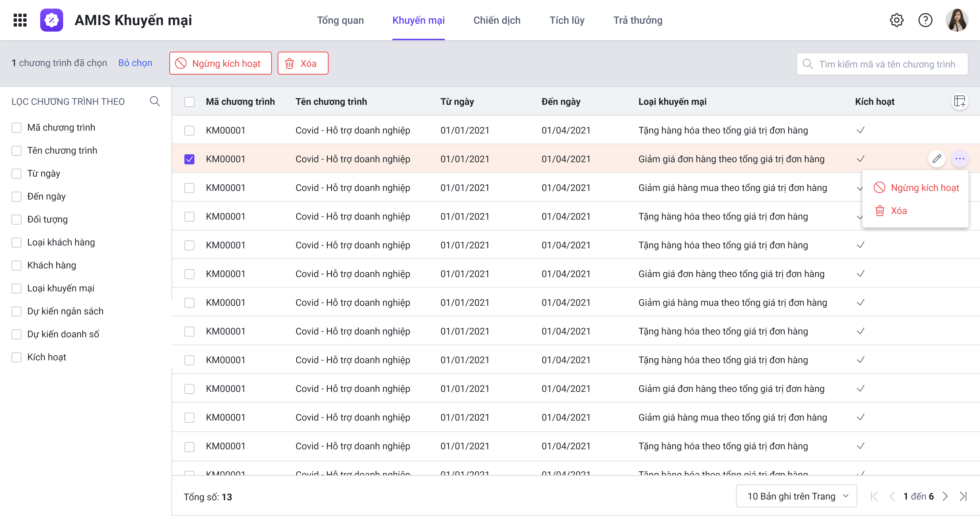This screenshot has width=980, height=516.
Task: Click the search magnifier in filter panel
Action: click(155, 101)
